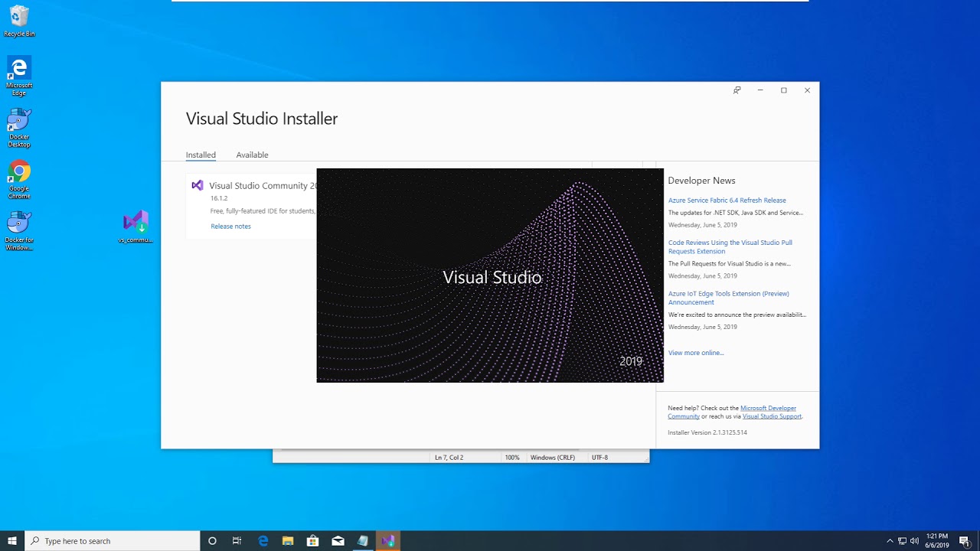Maximize the Visual Studio Installer window
The image size is (980, 551).
pyautogui.click(x=784, y=90)
